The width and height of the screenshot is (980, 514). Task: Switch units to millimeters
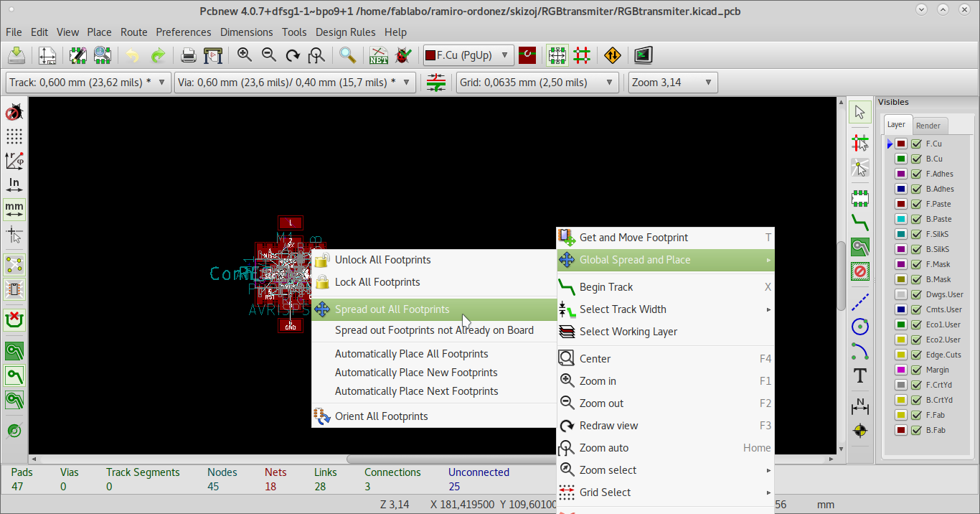click(14, 209)
